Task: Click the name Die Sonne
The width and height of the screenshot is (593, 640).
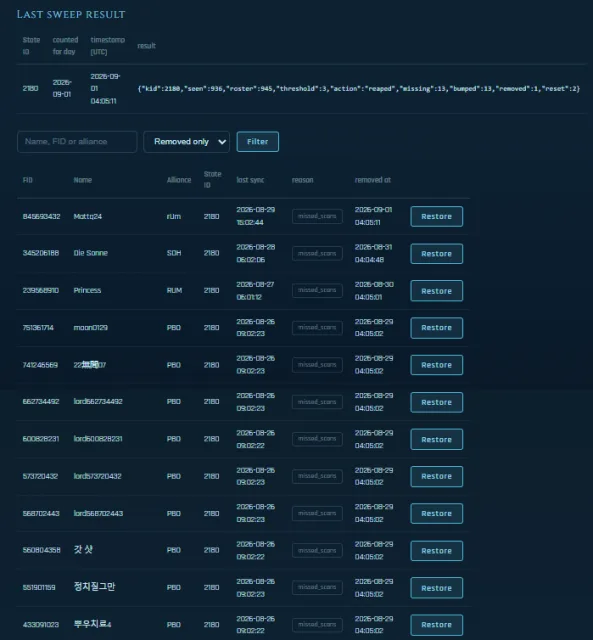Action: (91, 253)
